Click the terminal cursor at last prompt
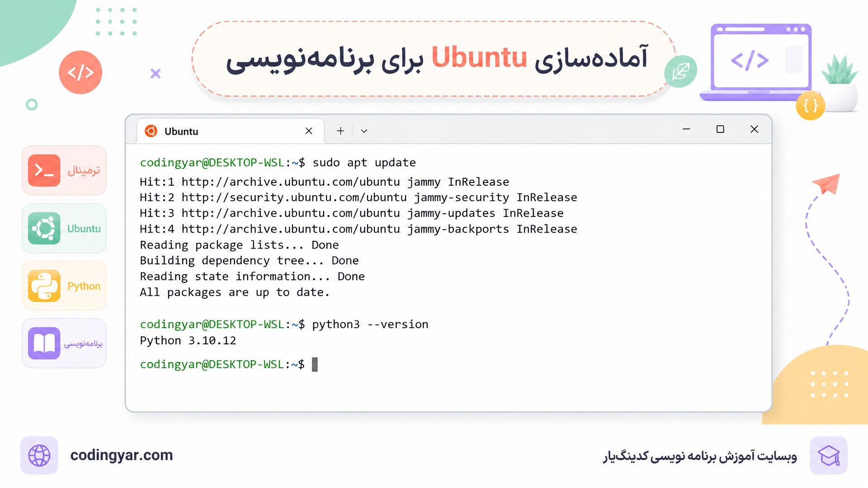Viewport: 868px width, 488px height. coord(315,364)
